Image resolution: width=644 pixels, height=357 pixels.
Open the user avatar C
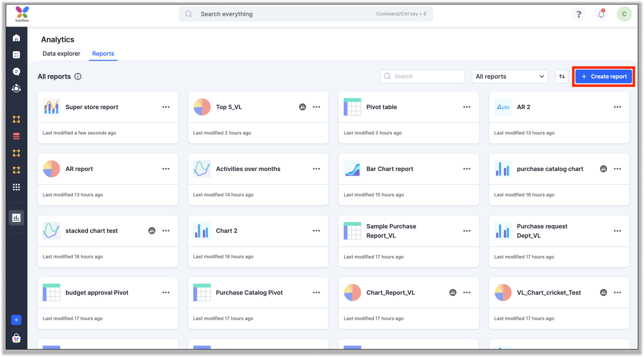pyautogui.click(x=624, y=14)
